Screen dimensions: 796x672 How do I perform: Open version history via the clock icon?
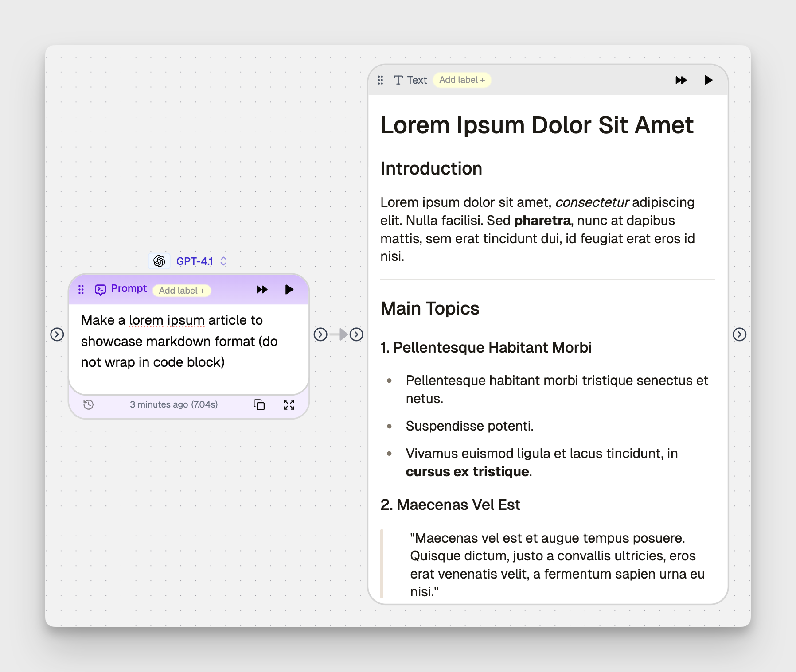(88, 404)
